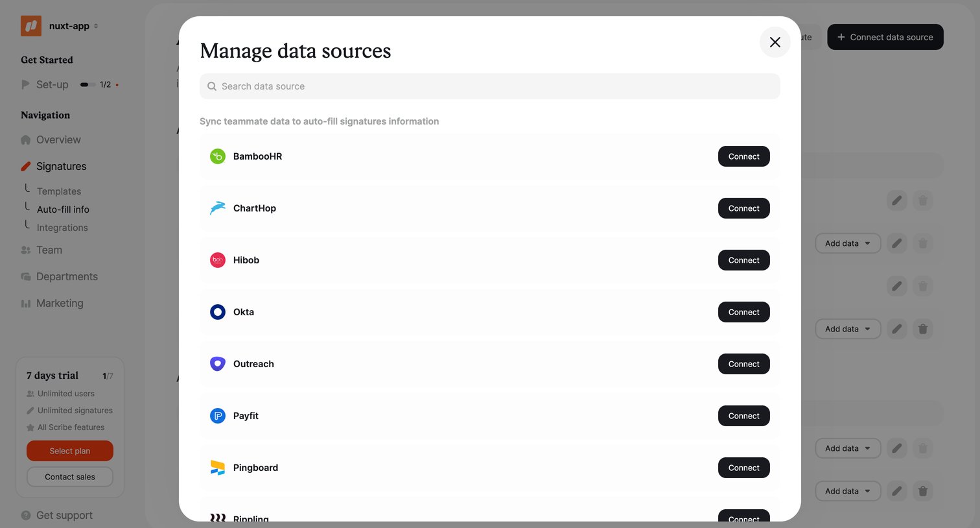Open Auto-fill info under Signatures
The width and height of the screenshot is (980, 528).
pyautogui.click(x=63, y=210)
